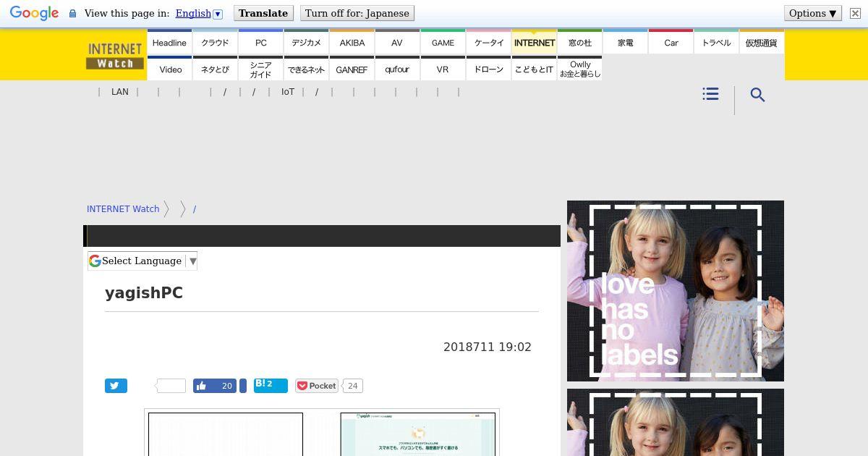Open the ネタとぴ tab
Screen dimensions: 868x456
click(215, 69)
